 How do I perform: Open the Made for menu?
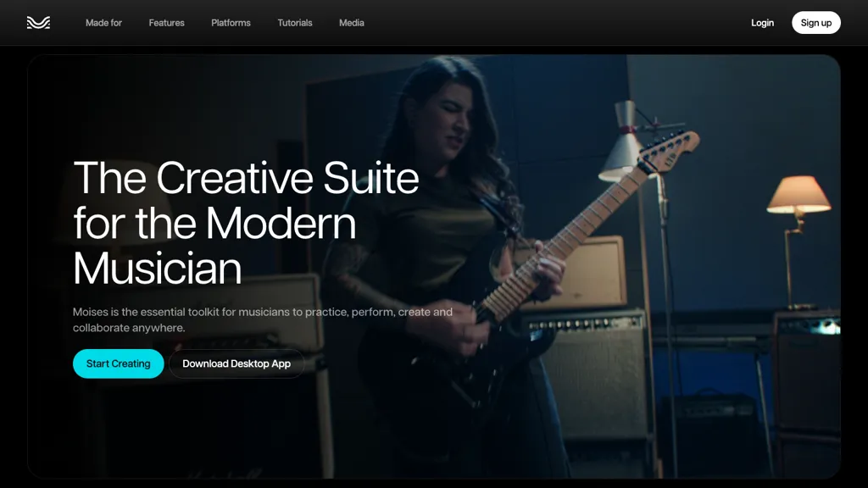click(x=103, y=23)
